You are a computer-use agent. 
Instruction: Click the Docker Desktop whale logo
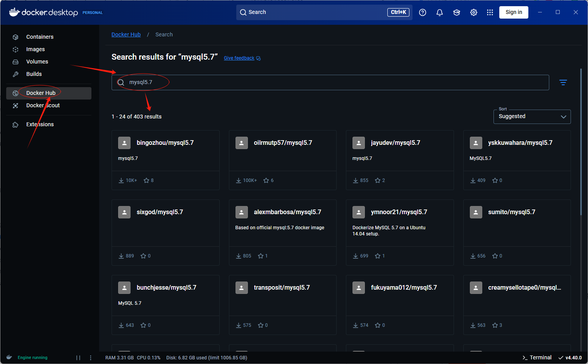point(14,12)
